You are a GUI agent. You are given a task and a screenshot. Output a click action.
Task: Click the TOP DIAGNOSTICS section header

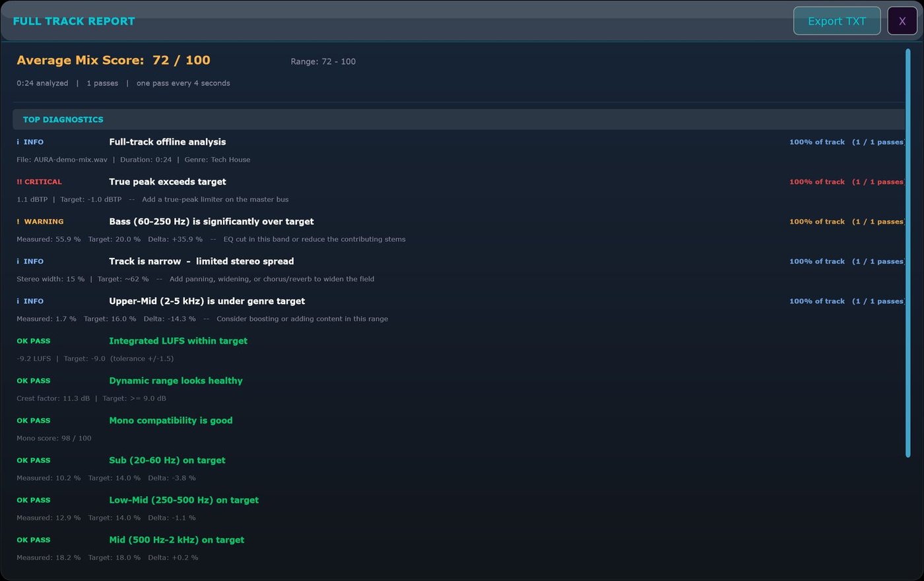pos(459,119)
